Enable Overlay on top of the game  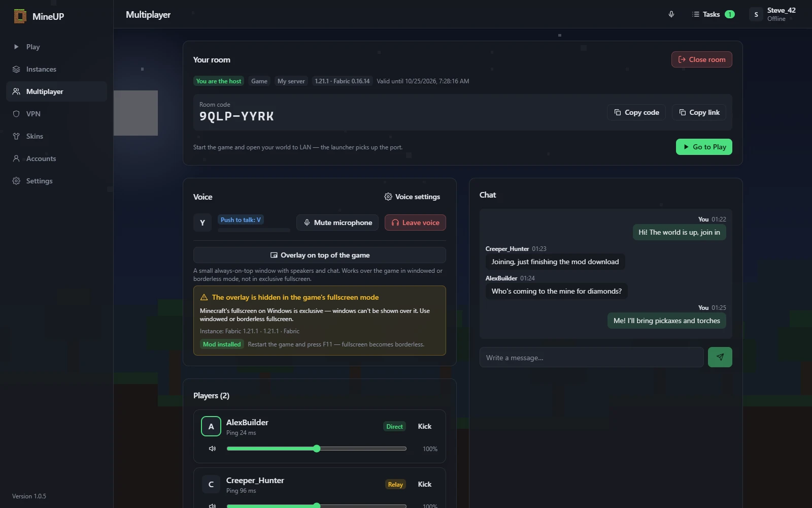(x=320, y=255)
